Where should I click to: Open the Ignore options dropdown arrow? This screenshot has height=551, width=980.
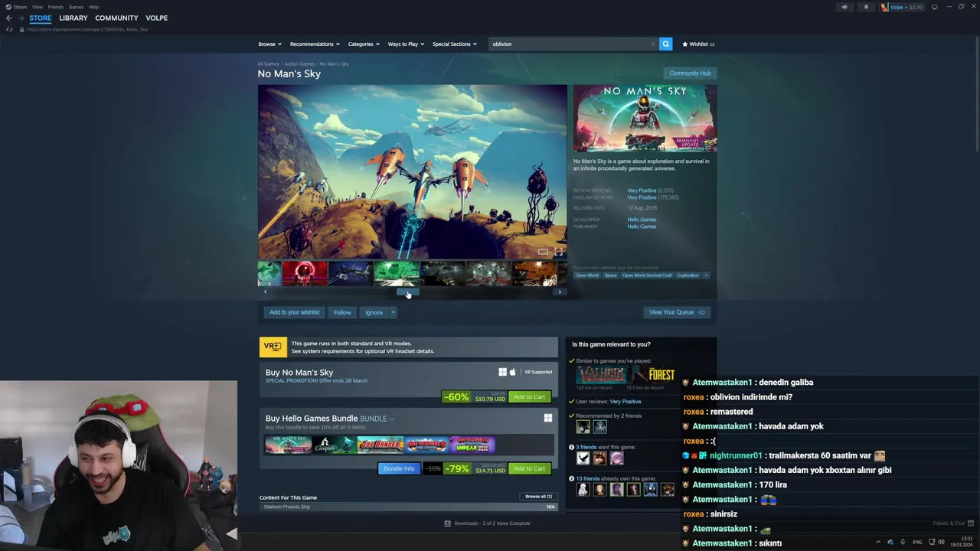[x=393, y=312]
